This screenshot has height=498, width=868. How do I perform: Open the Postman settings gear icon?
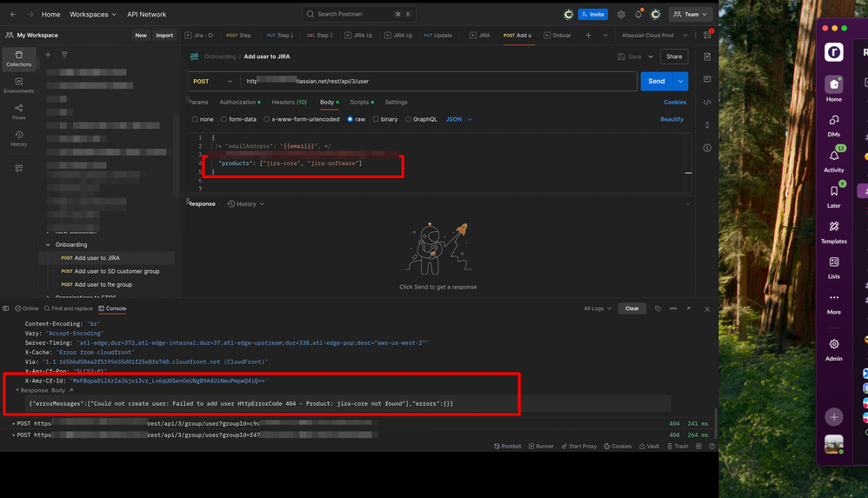[621, 15]
